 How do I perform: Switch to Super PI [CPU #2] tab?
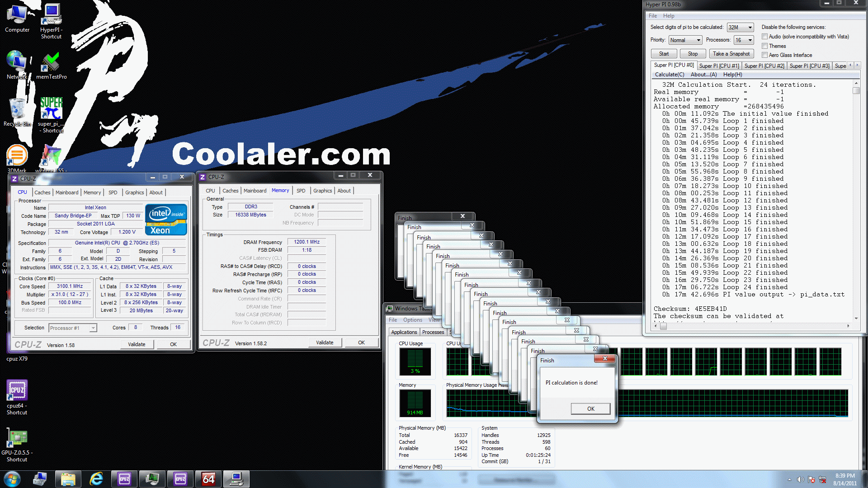coord(764,66)
